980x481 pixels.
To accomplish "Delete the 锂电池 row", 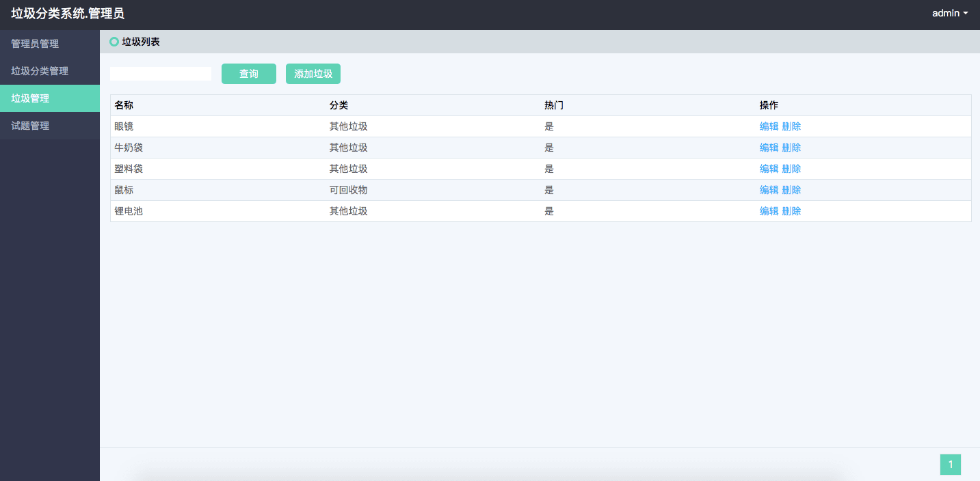I will point(791,211).
